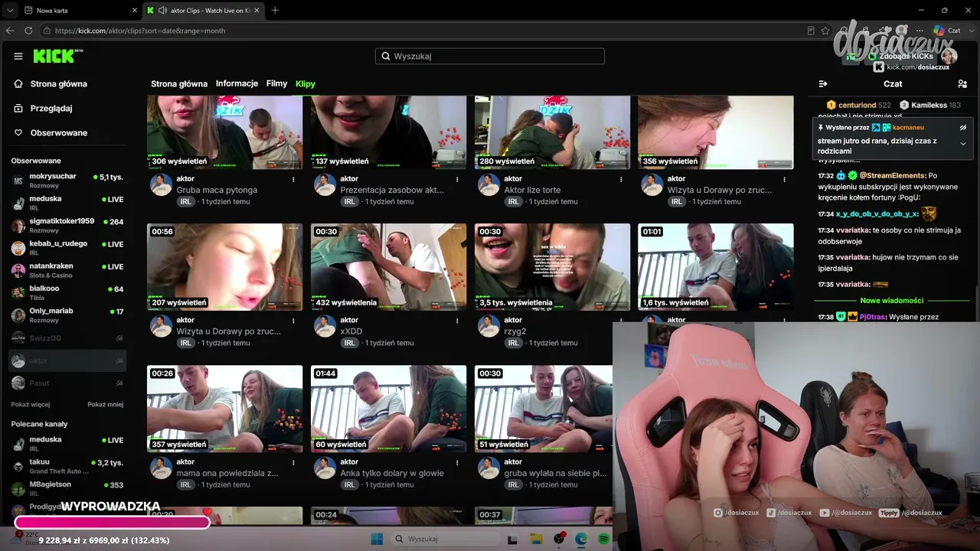Image resolution: width=980 pixels, height=551 pixels.
Task: Go back with the browser back arrow
Action: pos(10,31)
